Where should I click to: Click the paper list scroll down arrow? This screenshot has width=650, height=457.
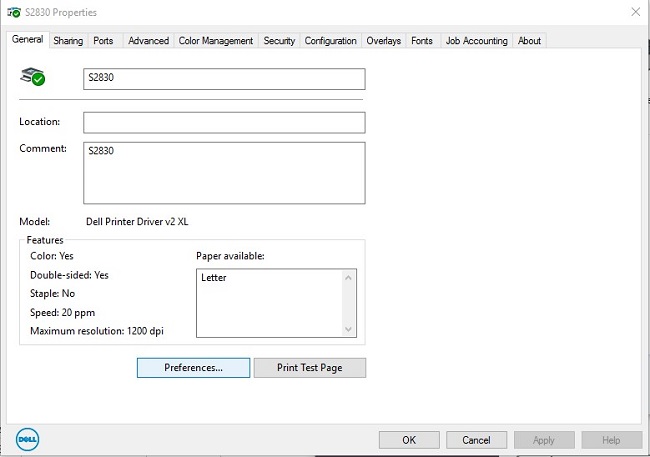point(348,329)
